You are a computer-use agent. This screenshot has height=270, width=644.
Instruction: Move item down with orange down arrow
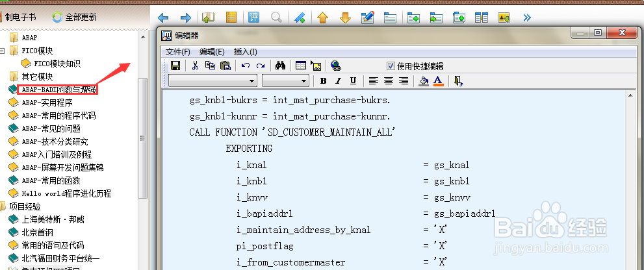pos(346,18)
